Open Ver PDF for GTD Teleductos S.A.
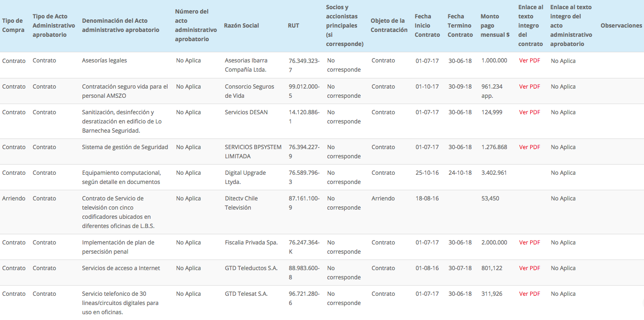644x320 pixels. pyautogui.click(x=529, y=268)
